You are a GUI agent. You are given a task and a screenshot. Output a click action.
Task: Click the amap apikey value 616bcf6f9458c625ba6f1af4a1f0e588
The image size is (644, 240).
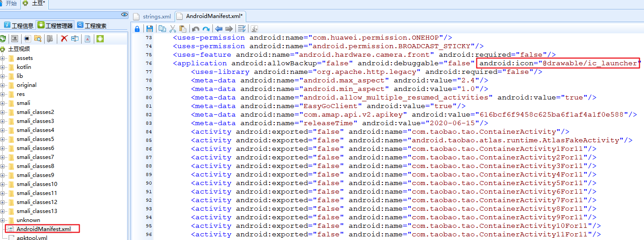(x=551, y=114)
